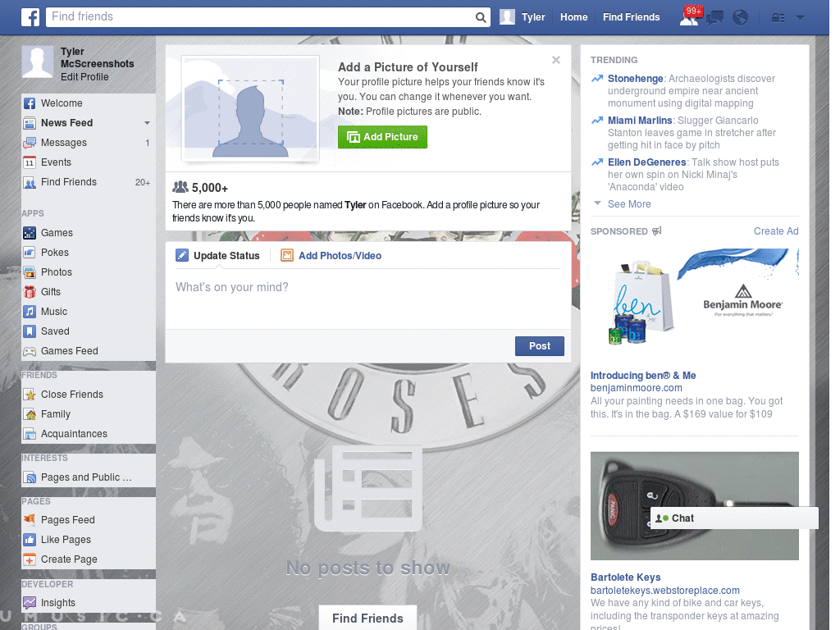Viewport: 840px width, 630px height.
Task: Select the Update Status tab
Action: coord(217,256)
